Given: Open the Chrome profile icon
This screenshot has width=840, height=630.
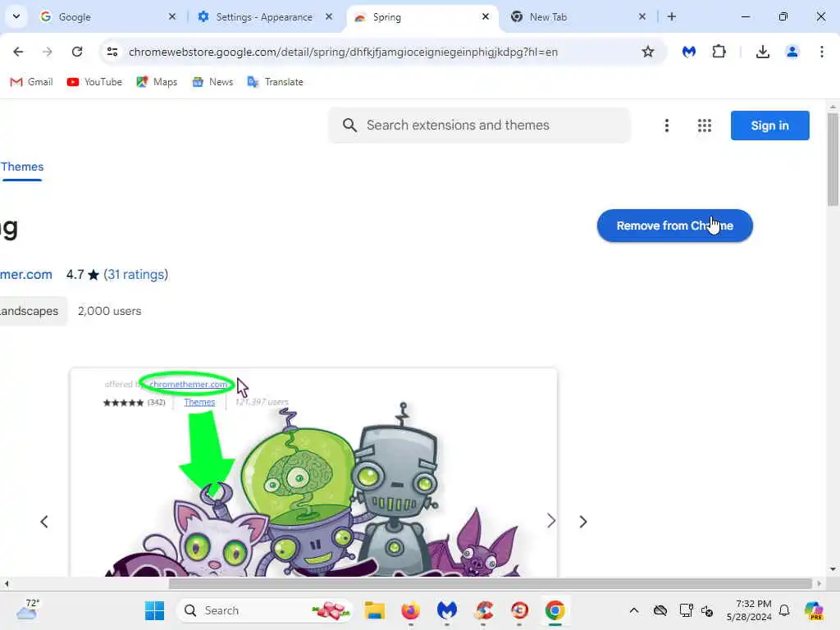Looking at the screenshot, I should tap(792, 52).
